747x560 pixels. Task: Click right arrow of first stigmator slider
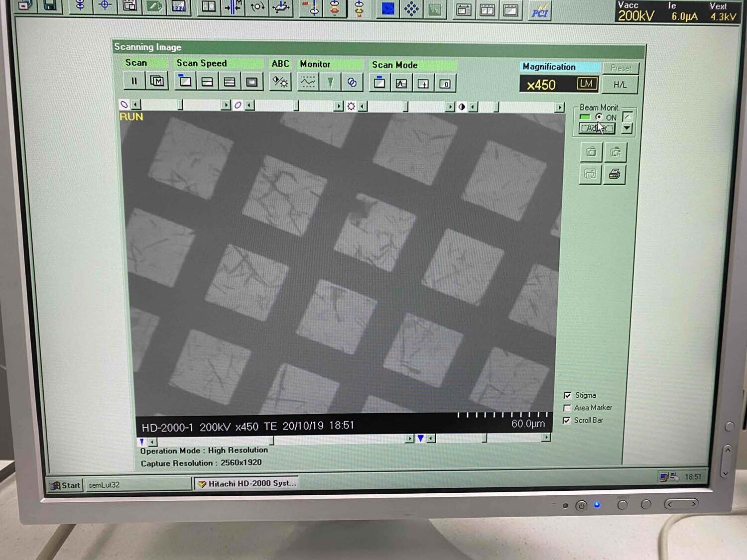click(226, 105)
